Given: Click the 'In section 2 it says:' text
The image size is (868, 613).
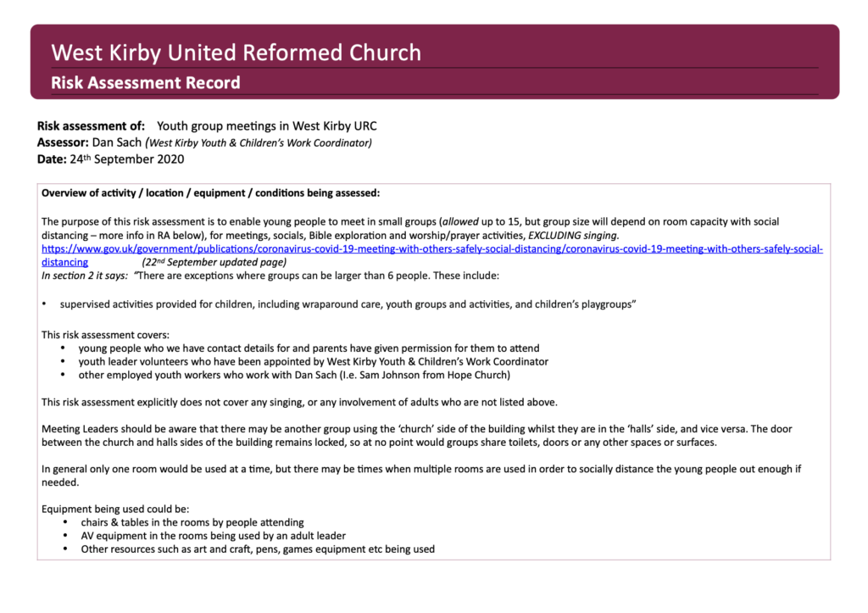Looking at the screenshot, I should click(x=85, y=276).
